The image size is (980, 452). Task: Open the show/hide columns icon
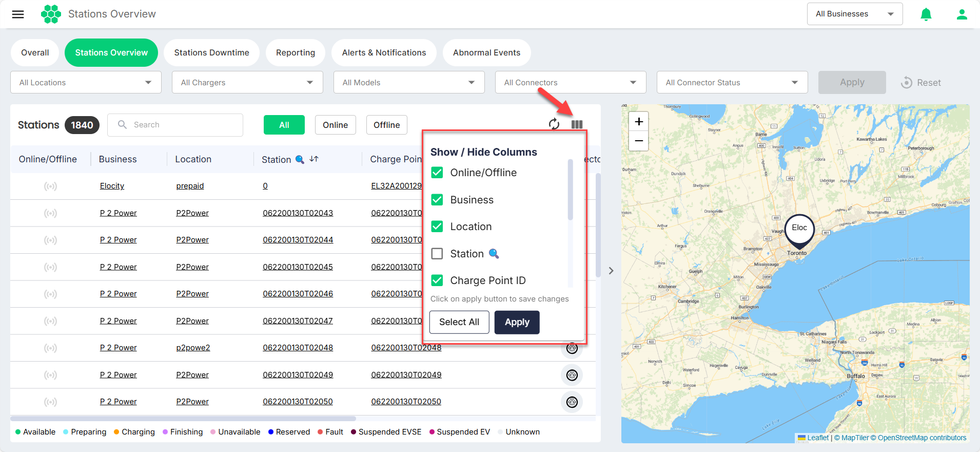[x=577, y=124]
